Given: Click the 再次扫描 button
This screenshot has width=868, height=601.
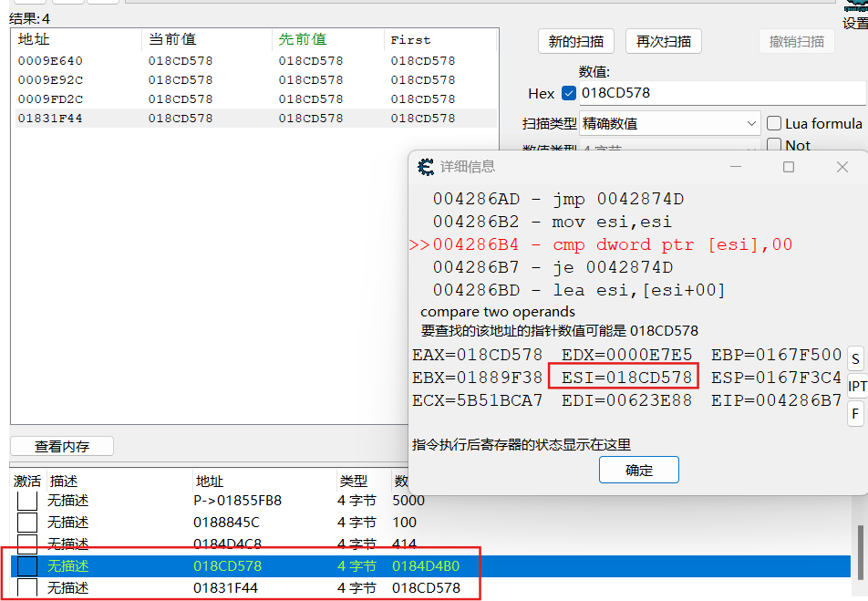Looking at the screenshot, I should pyautogui.click(x=663, y=41).
